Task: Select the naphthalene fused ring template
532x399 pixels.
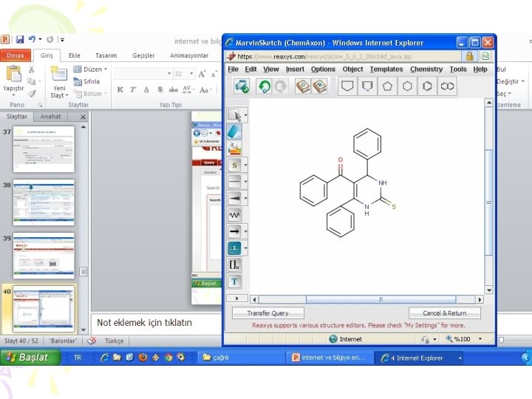Action: coord(447,86)
